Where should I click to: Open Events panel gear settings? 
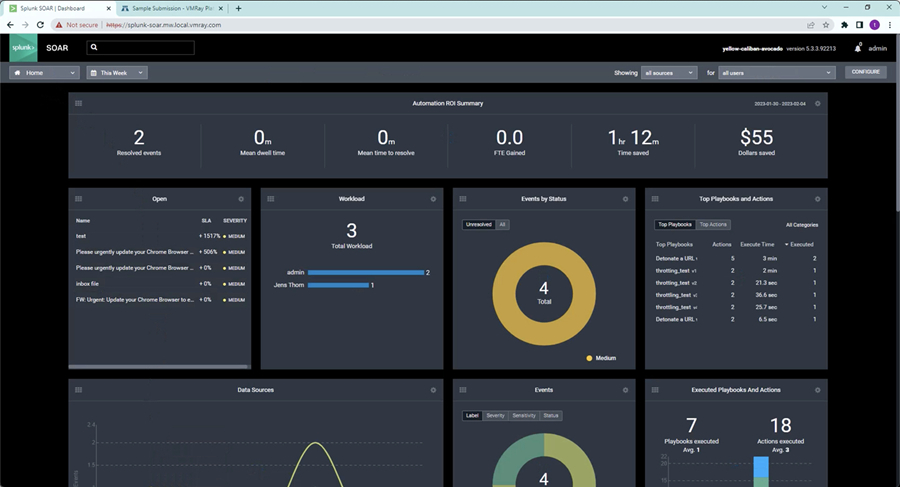626,390
